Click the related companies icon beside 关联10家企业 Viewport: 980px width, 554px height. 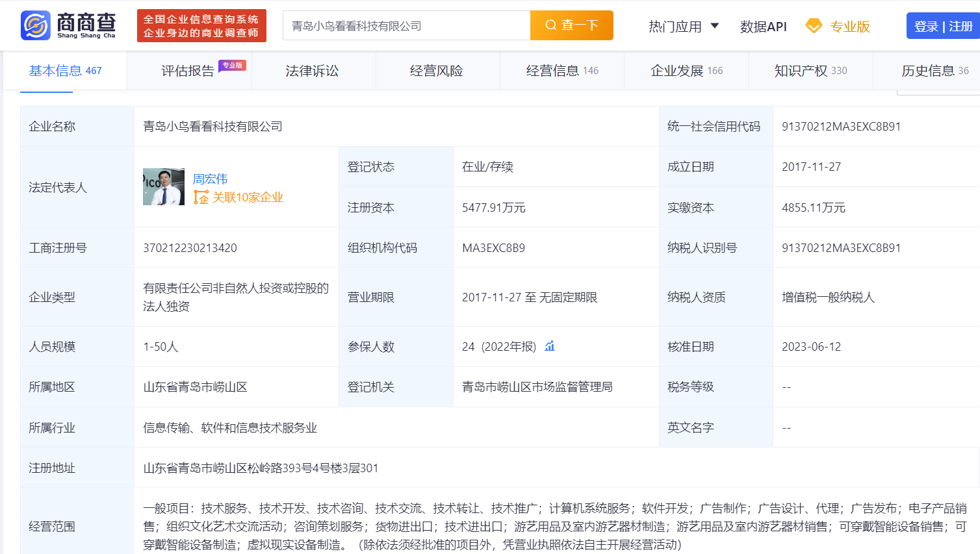point(201,197)
